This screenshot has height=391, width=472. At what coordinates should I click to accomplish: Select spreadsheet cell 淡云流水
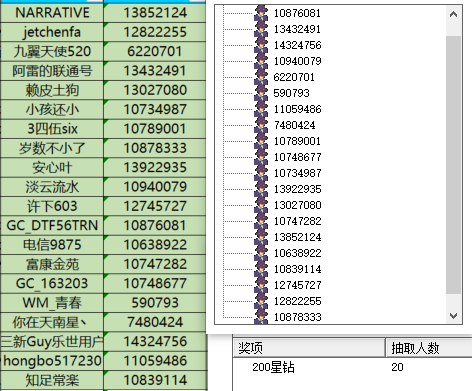pyautogui.click(x=52, y=187)
